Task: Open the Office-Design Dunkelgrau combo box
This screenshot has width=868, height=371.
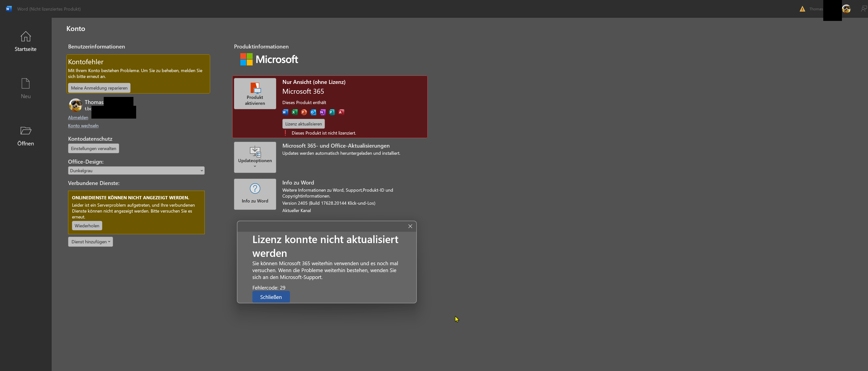Action: coord(136,171)
